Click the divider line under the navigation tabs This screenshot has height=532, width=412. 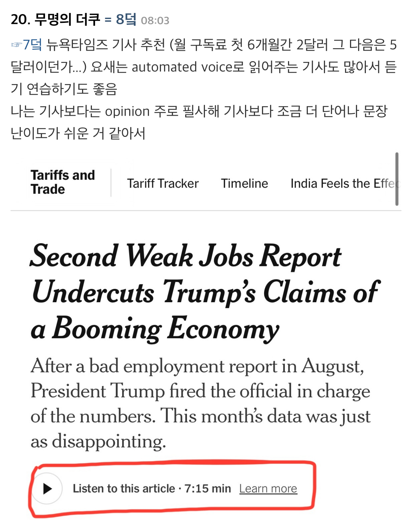tap(206, 210)
